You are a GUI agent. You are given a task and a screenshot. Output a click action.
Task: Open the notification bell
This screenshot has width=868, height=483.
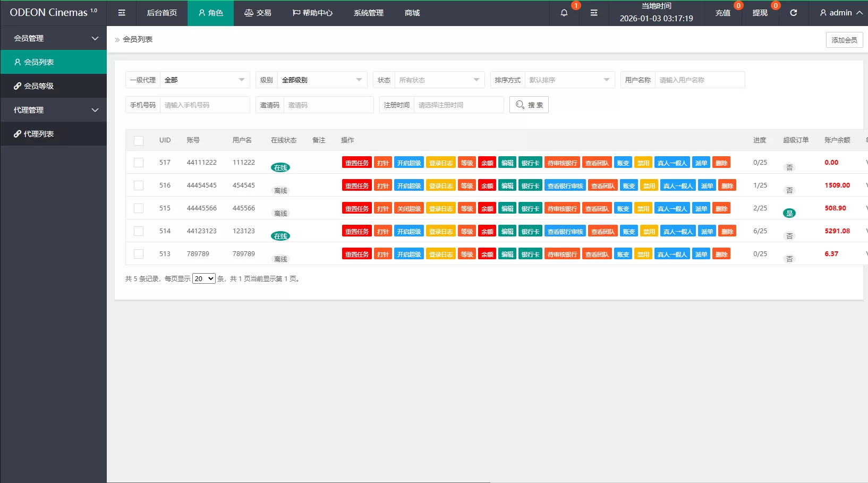point(564,13)
